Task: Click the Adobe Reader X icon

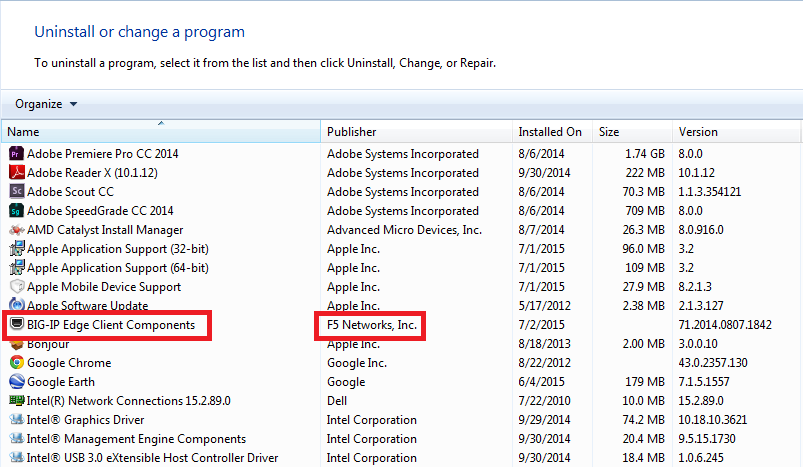Action: click(16, 172)
